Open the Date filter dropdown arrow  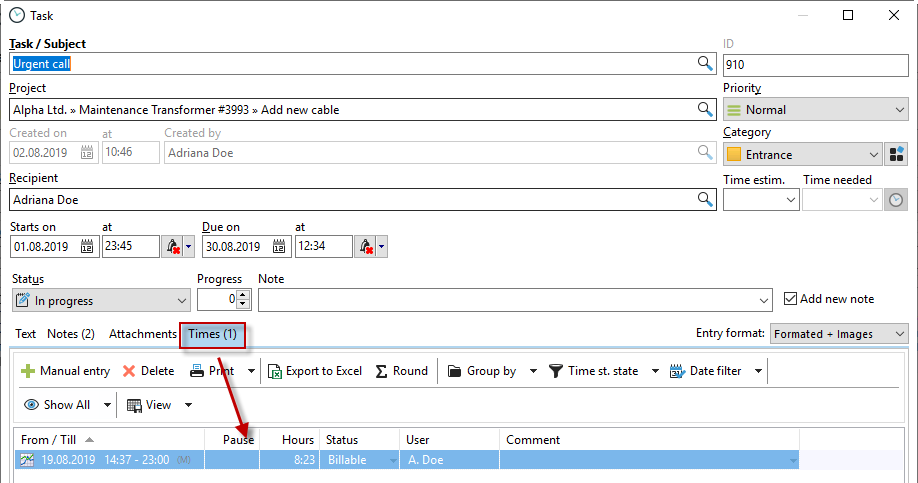758,371
